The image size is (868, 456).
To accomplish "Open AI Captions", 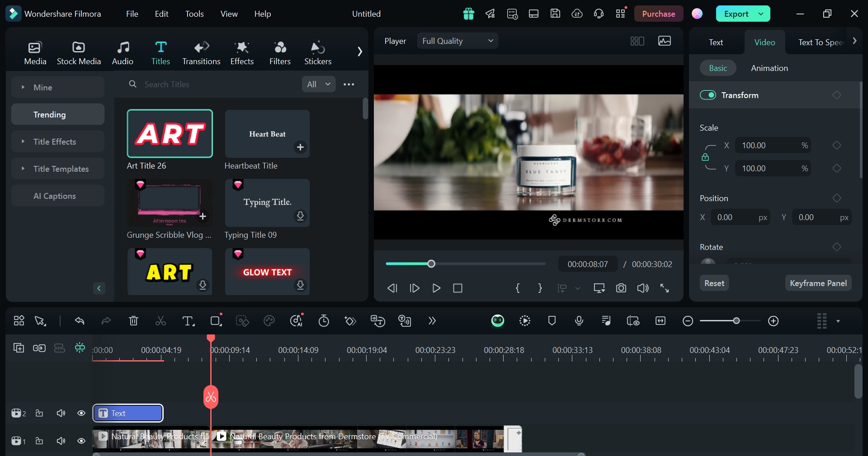I will click(58, 196).
